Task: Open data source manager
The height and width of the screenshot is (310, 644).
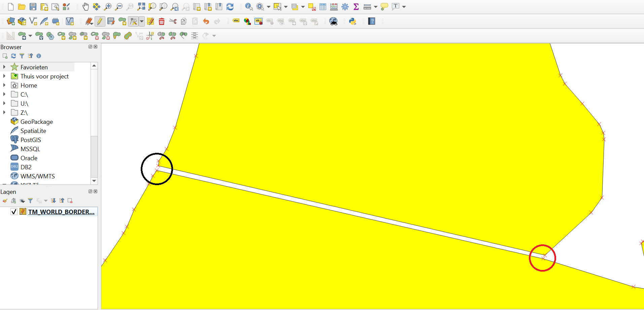Action: [11, 22]
